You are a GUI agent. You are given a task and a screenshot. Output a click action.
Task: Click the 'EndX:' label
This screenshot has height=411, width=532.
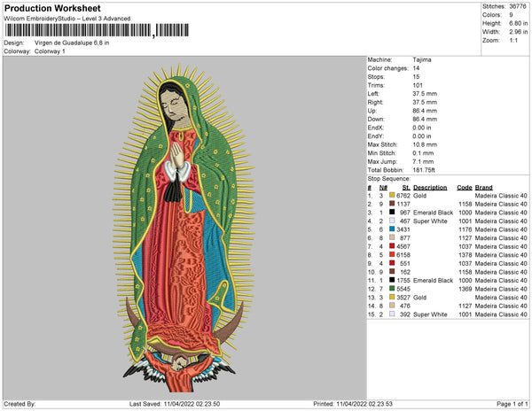point(376,128)
